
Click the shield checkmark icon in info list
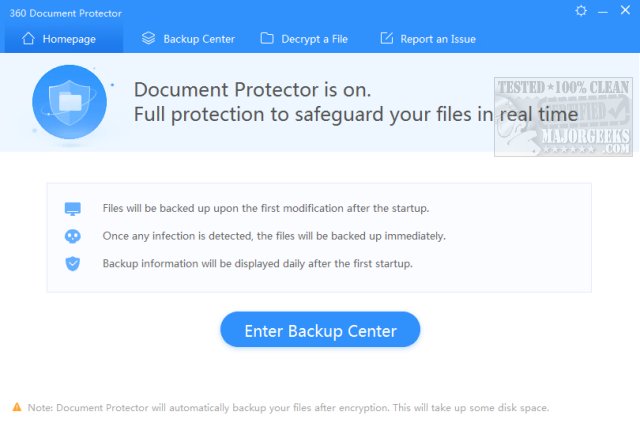click(72, 263)
